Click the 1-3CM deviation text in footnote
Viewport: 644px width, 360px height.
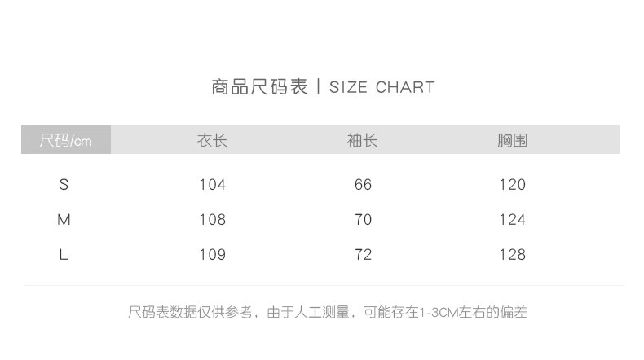point(439,312)
